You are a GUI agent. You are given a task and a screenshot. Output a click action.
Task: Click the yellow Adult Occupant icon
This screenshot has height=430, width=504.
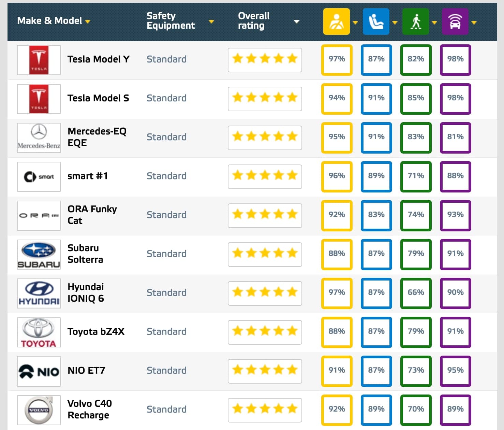pyautogui.click(x=336, y=21)
